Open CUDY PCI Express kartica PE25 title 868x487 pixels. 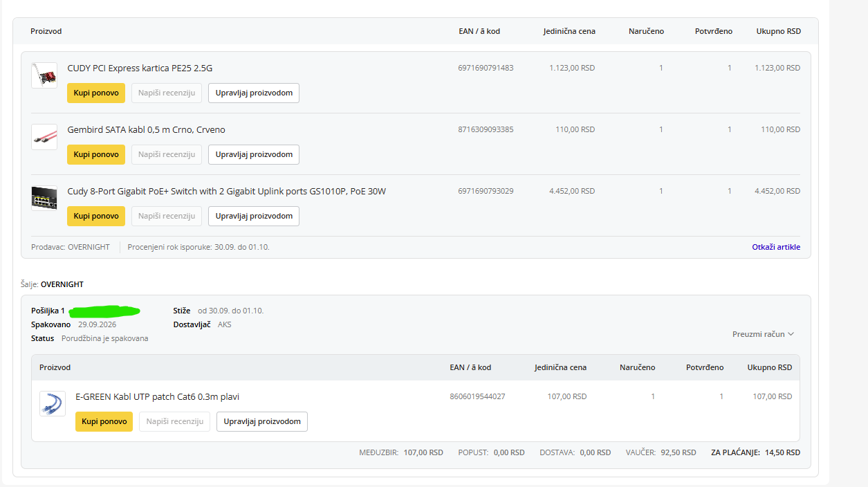pyautogui.click(x=140, y=68)
